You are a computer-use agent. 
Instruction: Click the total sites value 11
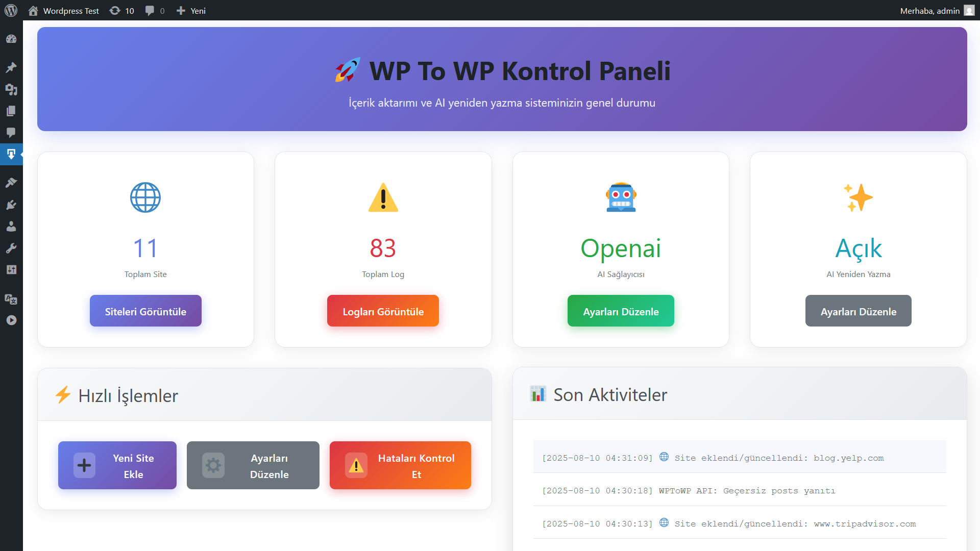click(145, 248)
